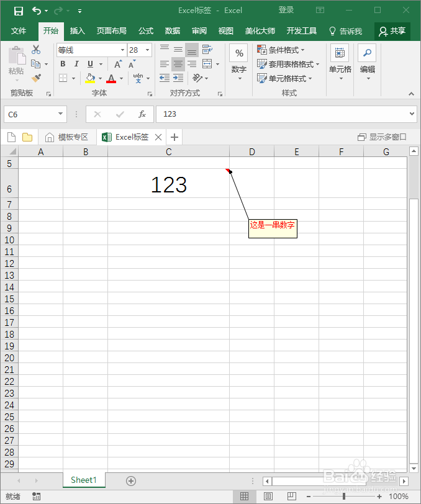The height and width of the screenshot is (504, 421).
Task: Open the Insert Function fx dialog
Action: point(142,114)
